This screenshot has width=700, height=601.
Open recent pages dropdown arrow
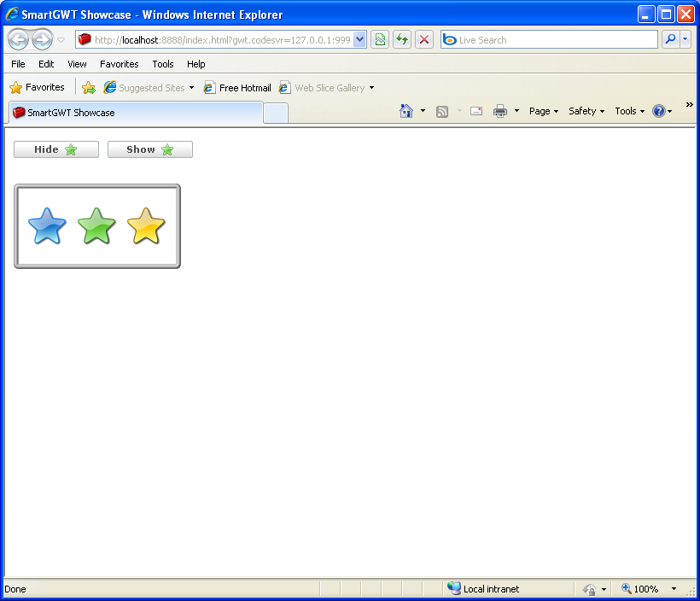[x=61, y=40]
